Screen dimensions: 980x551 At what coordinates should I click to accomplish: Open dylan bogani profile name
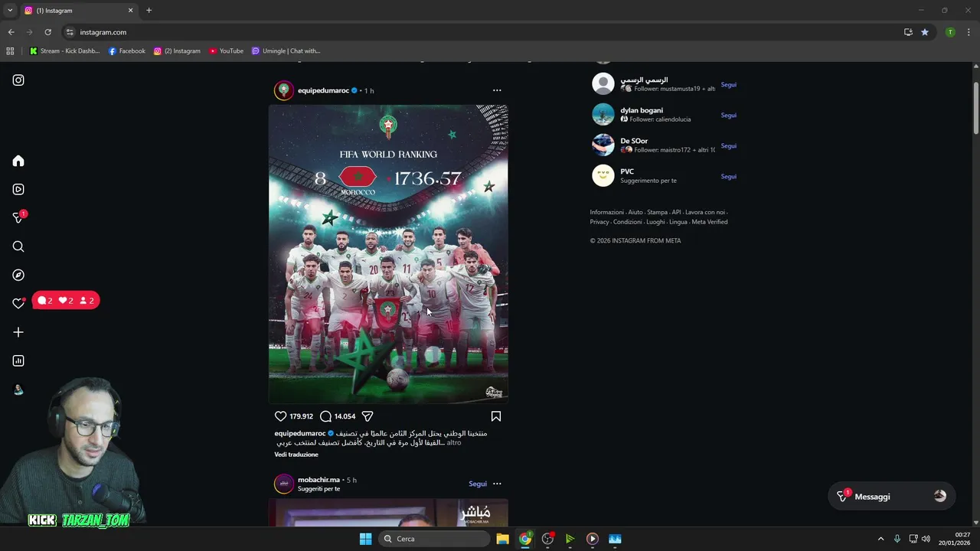point(642,110)
